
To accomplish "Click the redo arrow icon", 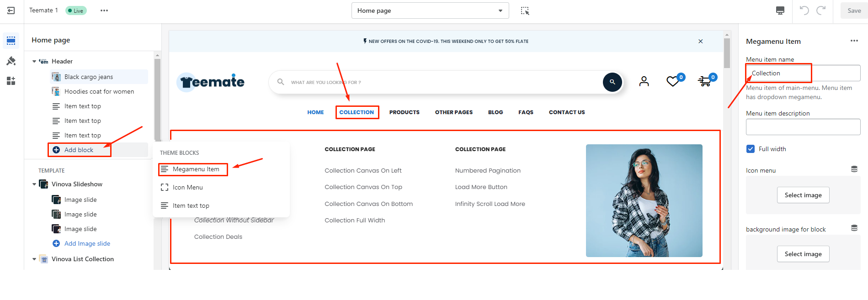I will [x=821, y=11].
